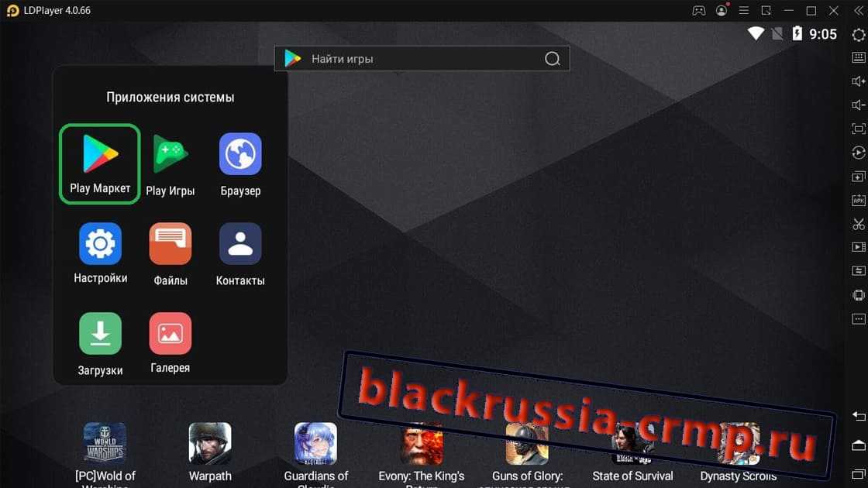Open the Браузер app
Image resolution: width=868 pixels, height=488 pixels.
tap(240, 163)
